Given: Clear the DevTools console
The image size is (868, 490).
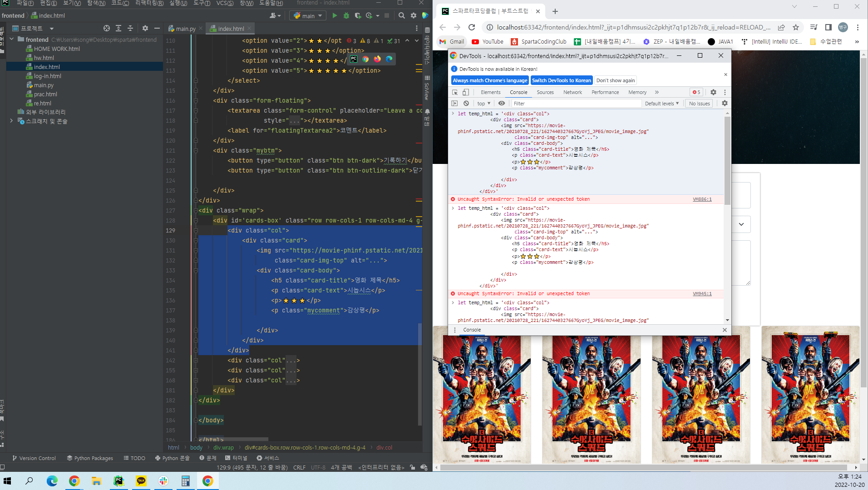Looking at the screenshot, I should tap(466, 104).
